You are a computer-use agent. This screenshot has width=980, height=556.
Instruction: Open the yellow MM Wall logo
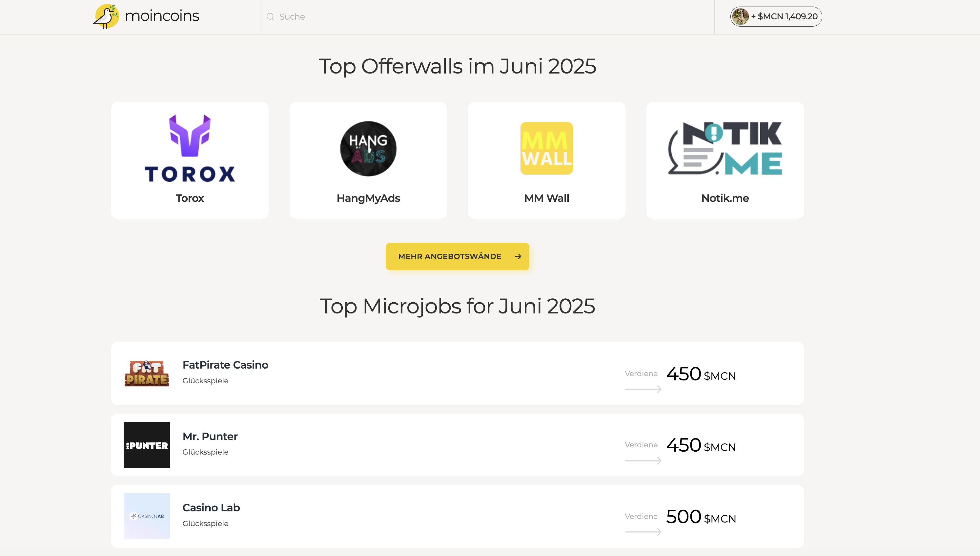click(x=546, y=149)
